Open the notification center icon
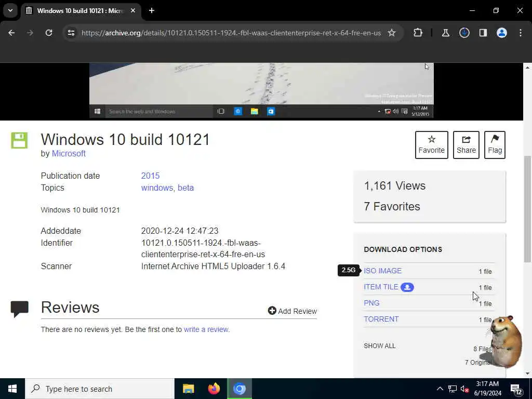Screen dimensions: 532x399 [x=516, y=389]
